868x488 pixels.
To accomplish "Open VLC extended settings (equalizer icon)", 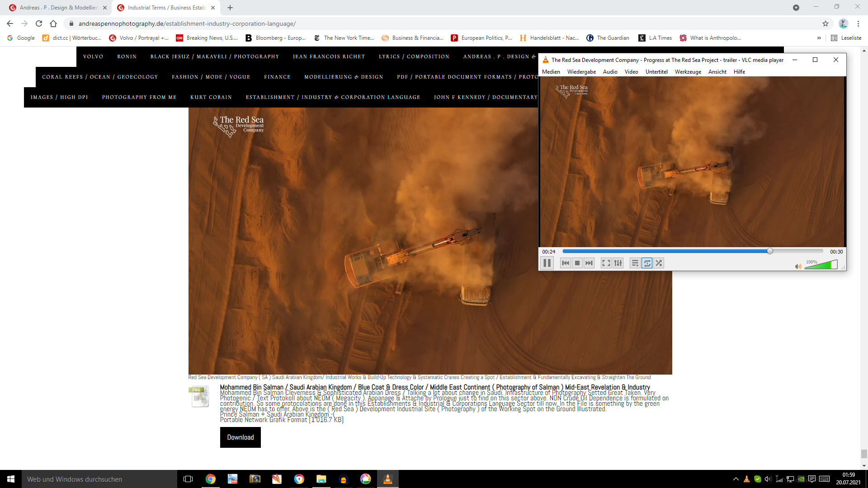I will tap(618, 263).
